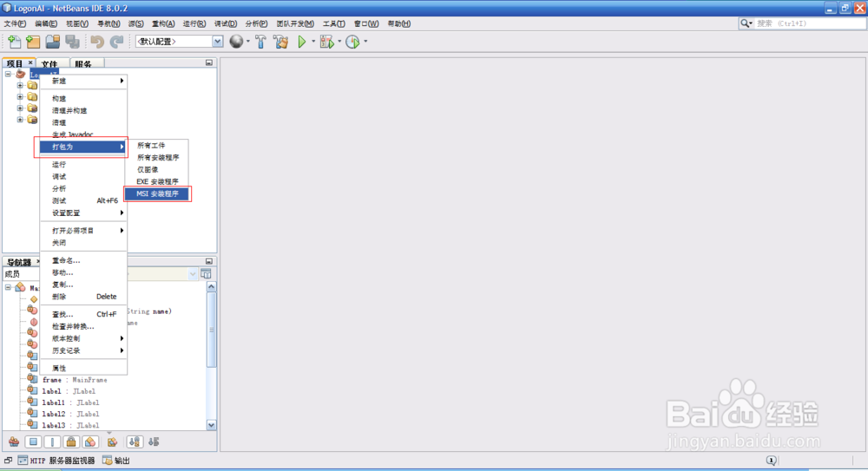The image size is (868, 471).
Task: Choose 所有工件 in the submenu
Action: click(x=157, y=145)
